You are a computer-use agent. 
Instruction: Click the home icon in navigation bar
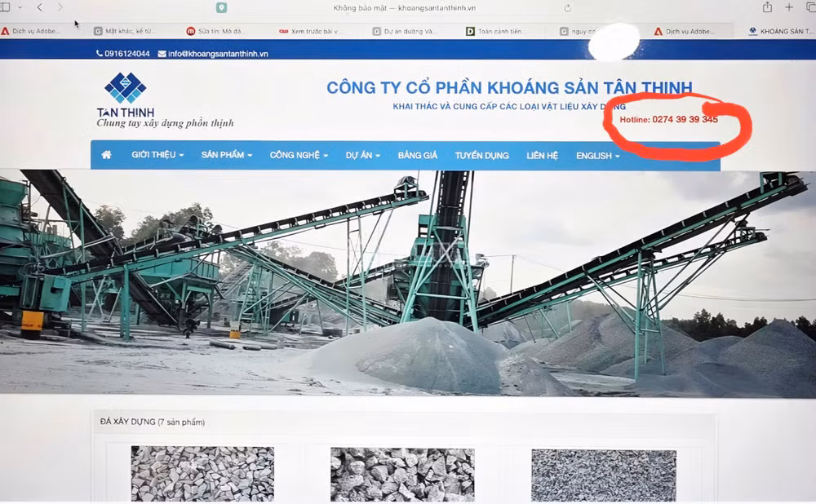(x=106, y=155)
